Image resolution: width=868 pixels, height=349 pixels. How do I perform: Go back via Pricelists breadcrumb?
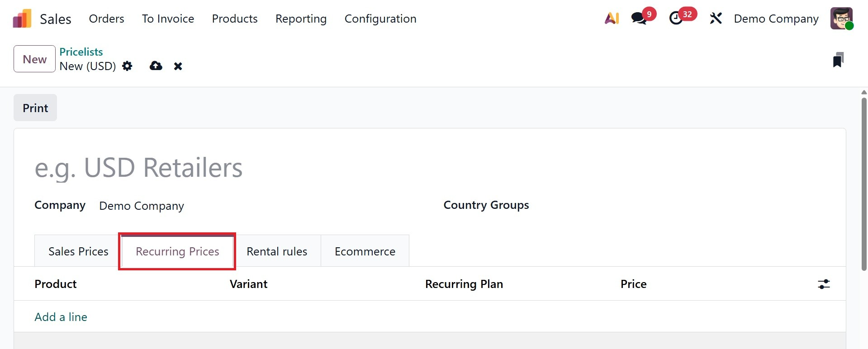tap(81, 52)
